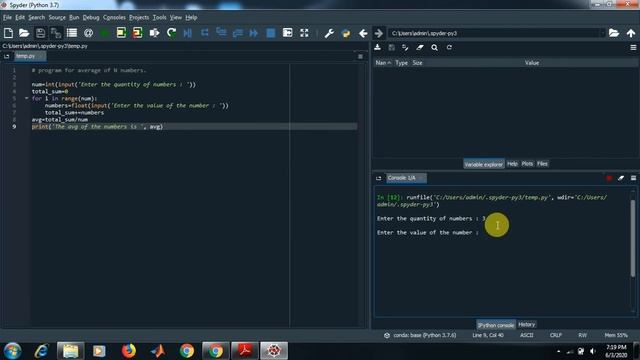Save the current file

click(40, 33)
